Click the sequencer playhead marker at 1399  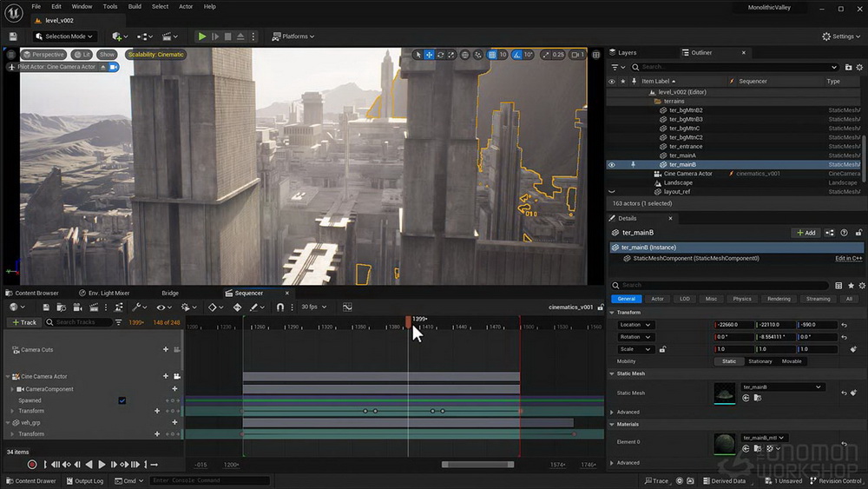tap(409, 320)
